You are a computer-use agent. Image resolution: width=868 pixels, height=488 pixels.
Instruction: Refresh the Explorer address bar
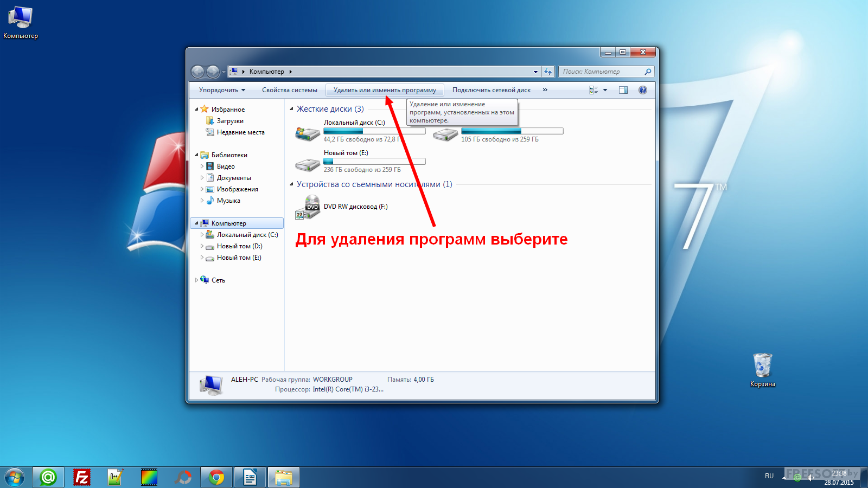point(548,72)
